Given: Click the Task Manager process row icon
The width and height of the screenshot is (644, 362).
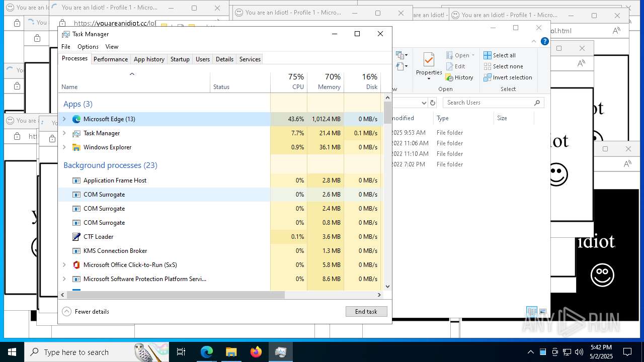Looking at the screenshot, I should coord(76,133).
